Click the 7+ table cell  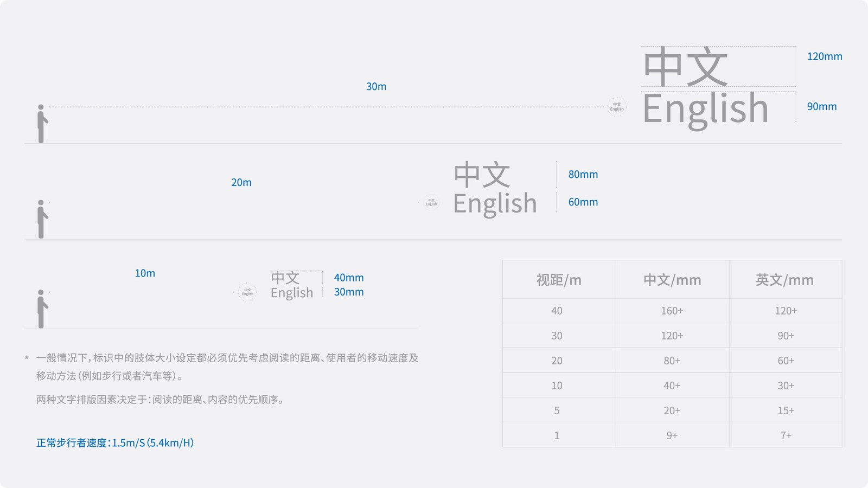tap(786, 435)
